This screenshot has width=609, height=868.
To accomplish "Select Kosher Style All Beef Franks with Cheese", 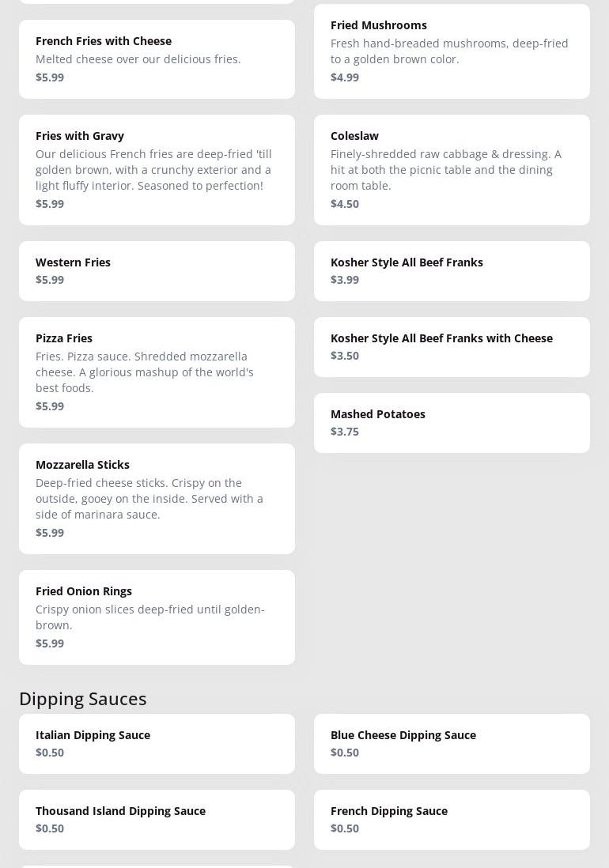I will (x=452, y=347).
